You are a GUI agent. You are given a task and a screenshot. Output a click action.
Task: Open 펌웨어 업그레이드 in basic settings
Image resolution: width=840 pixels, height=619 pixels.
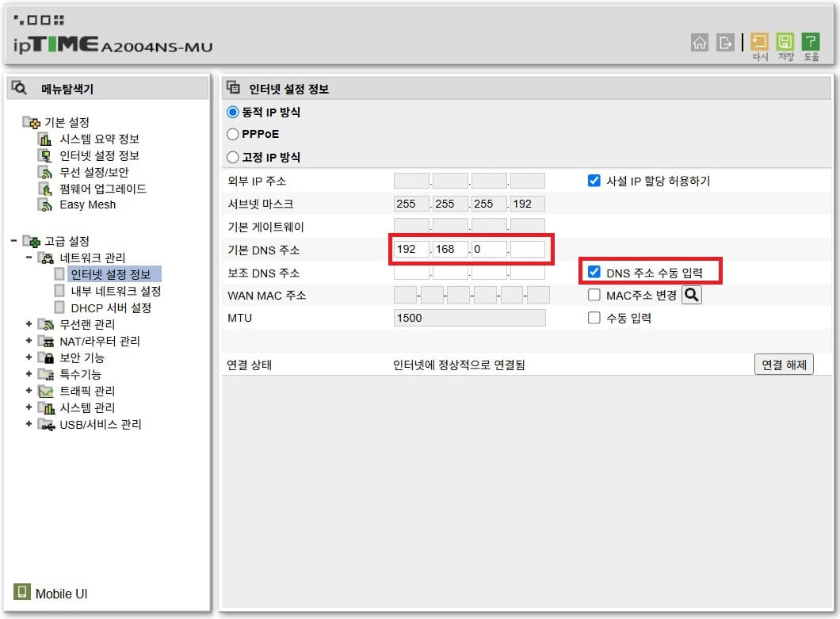coord(103,189)
